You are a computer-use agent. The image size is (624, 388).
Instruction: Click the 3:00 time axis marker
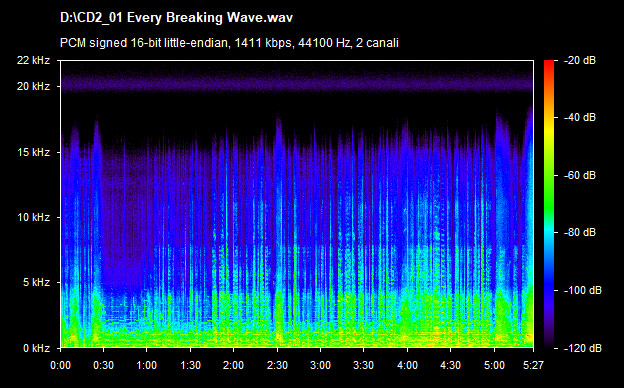tap(320, 365)
